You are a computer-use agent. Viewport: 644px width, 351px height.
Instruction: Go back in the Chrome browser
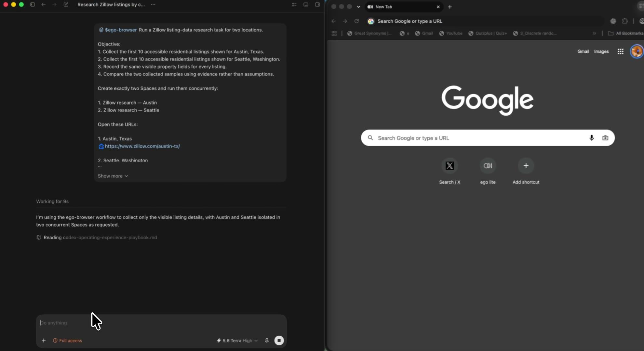point(333,21)
